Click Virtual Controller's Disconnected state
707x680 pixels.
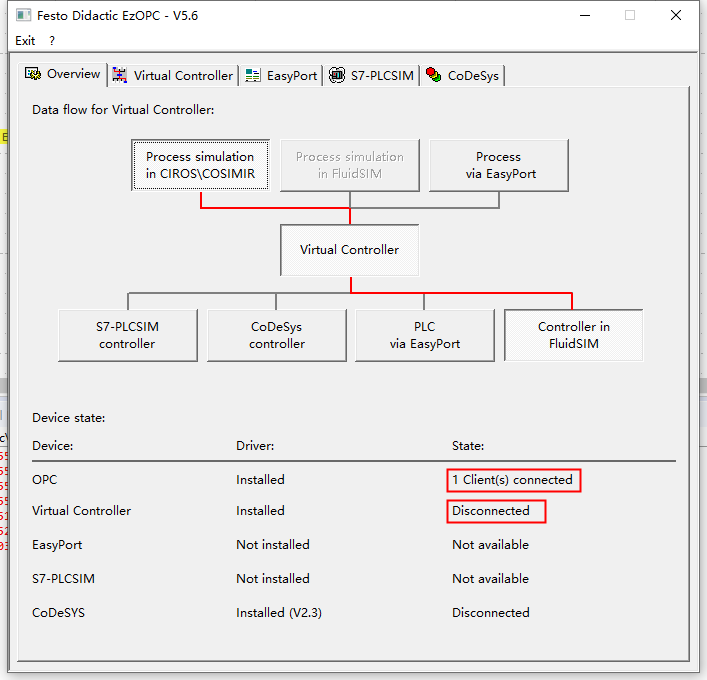[491, 511]
